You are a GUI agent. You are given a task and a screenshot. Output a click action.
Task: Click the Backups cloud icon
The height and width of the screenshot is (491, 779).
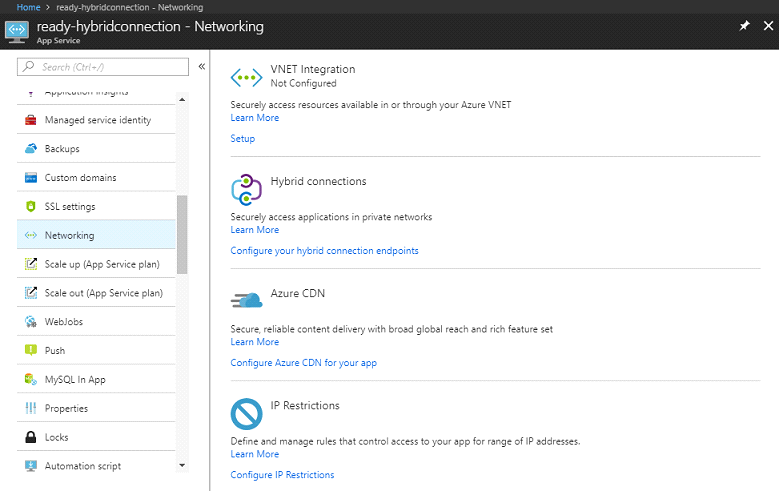pyautogui.click(x=31, y=149)
